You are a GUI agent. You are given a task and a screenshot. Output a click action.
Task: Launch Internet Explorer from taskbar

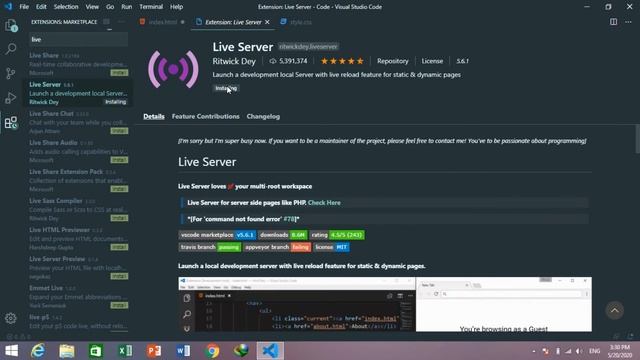point(38,351)
